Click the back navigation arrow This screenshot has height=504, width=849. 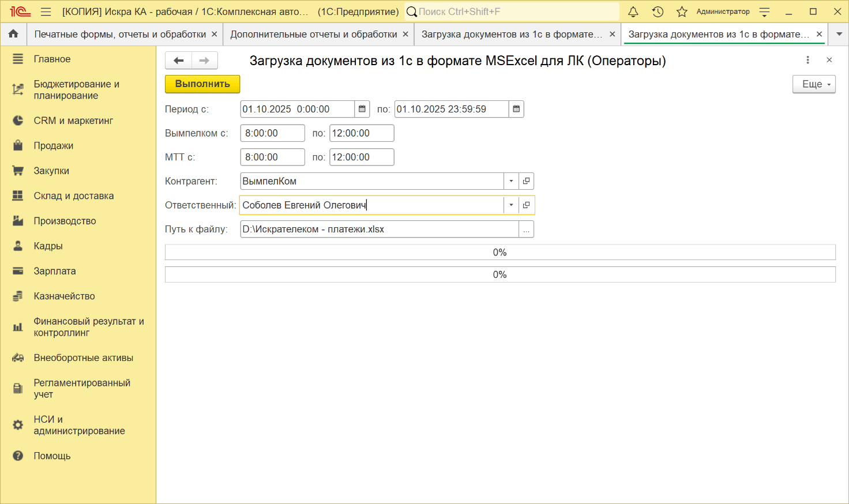pyautogui.click(x=178, y=61)
